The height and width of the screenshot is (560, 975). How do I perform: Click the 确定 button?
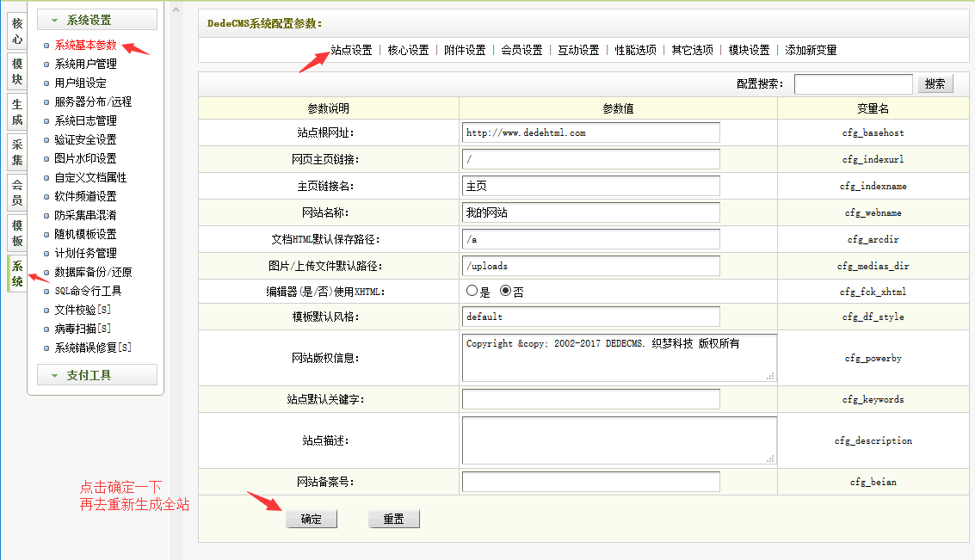pos(312,519)
